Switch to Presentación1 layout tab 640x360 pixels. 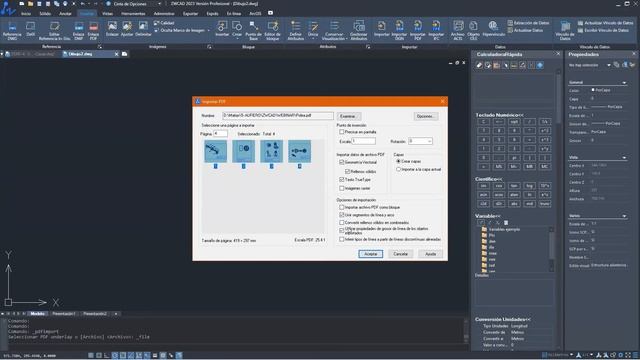click(64, 314)
